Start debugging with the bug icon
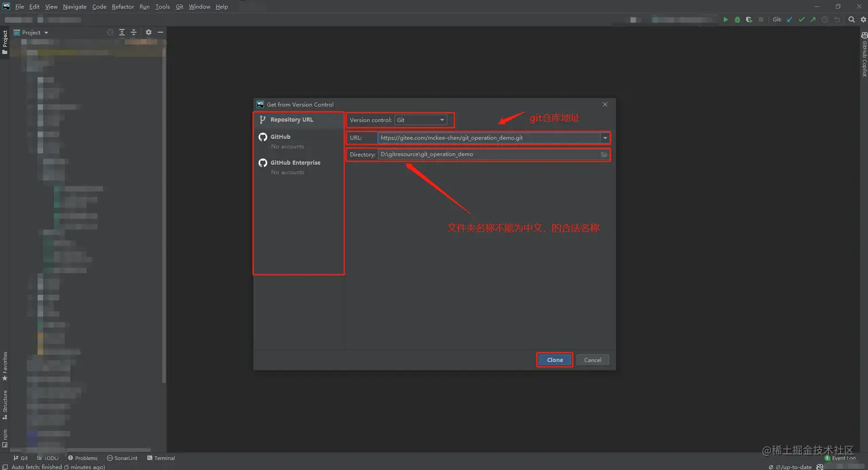The image size is (868, 470). (737, 20)
